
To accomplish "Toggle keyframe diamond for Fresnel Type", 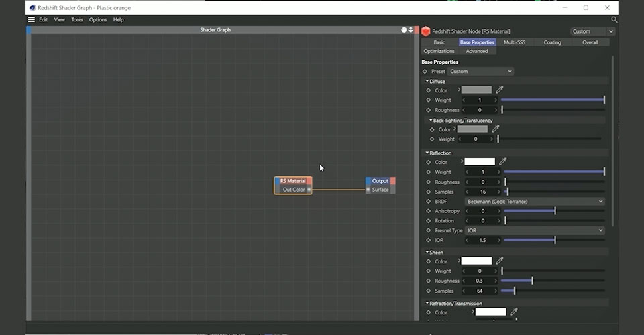I will tap(429, 230).
